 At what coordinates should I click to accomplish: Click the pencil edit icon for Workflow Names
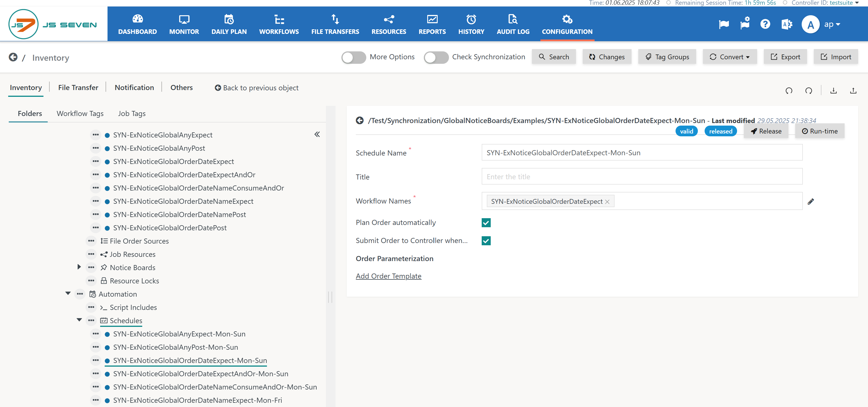tap(810, 202)
